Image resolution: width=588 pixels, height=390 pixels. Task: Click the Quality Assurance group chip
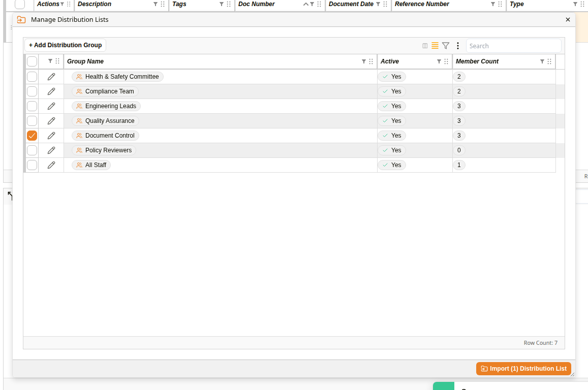pyautogui.click(x=105, y=121)
